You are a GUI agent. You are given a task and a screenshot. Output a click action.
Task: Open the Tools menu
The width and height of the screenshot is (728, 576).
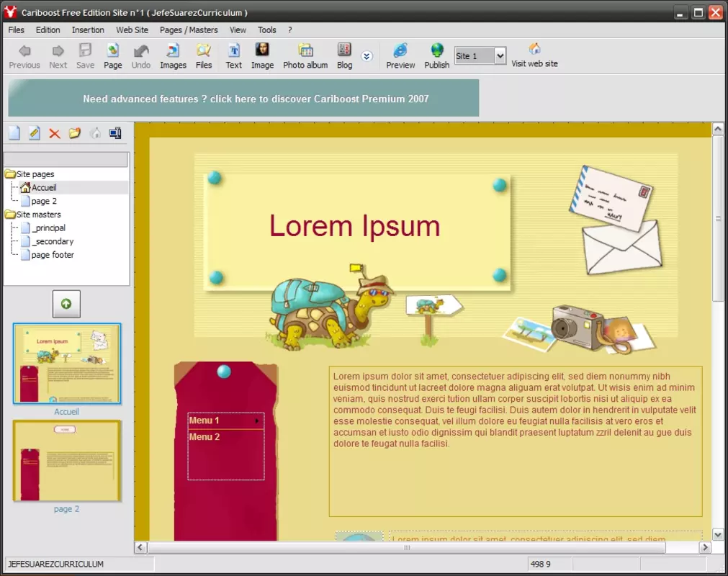pos(267,30)
